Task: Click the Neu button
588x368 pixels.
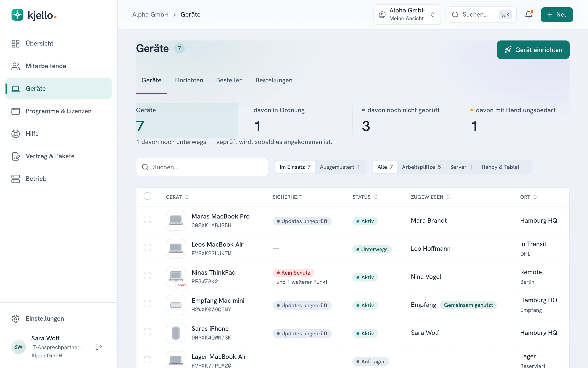Action: click(557, 14)
